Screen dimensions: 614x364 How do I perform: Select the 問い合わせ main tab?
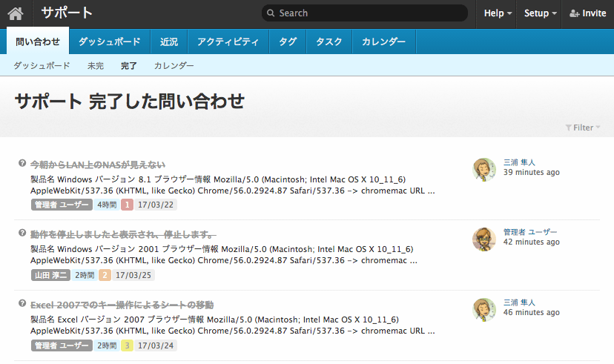(x=38, y=41)
